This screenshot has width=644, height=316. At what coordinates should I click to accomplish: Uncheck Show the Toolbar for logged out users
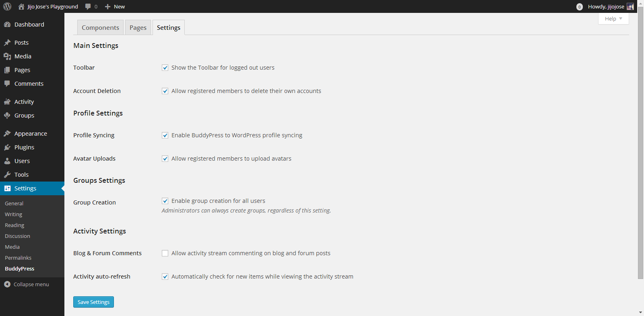click(165, 68)
